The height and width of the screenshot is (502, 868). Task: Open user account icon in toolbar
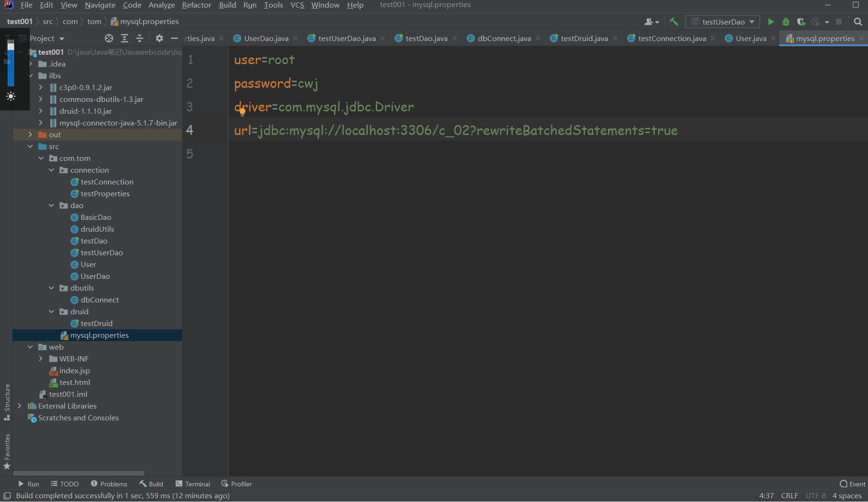click(x=651, y=22)
